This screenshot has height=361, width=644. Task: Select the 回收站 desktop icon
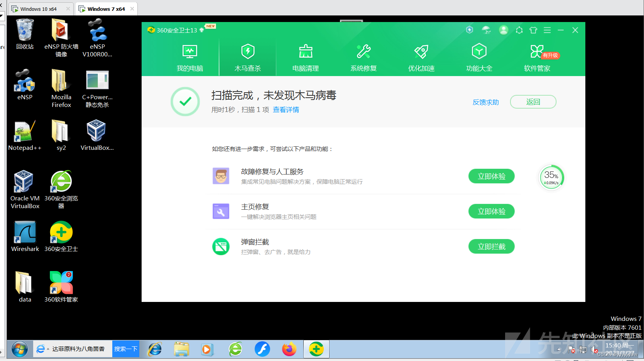click(x=25, y=35)
